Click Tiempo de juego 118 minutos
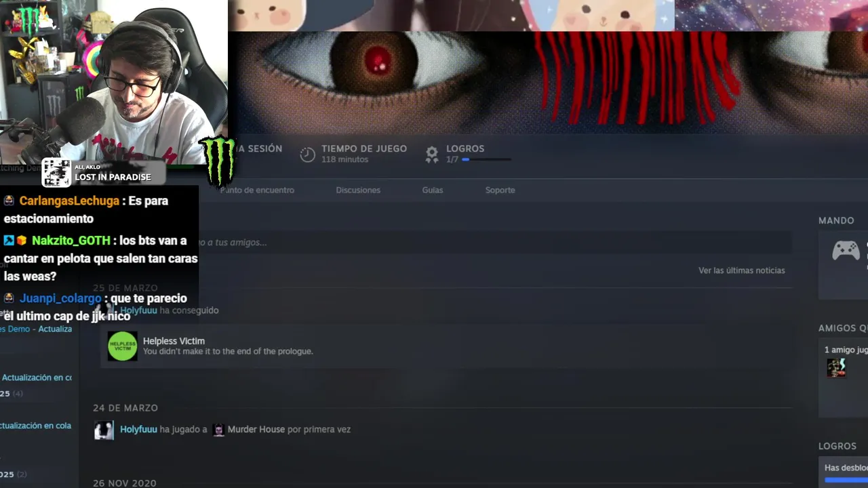Screen dimensions: 868x488 [364, 154]
